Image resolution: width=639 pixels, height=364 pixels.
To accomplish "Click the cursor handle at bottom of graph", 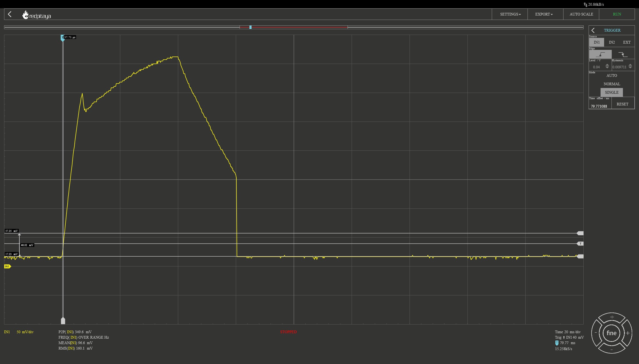I will [x=63, y=321].
